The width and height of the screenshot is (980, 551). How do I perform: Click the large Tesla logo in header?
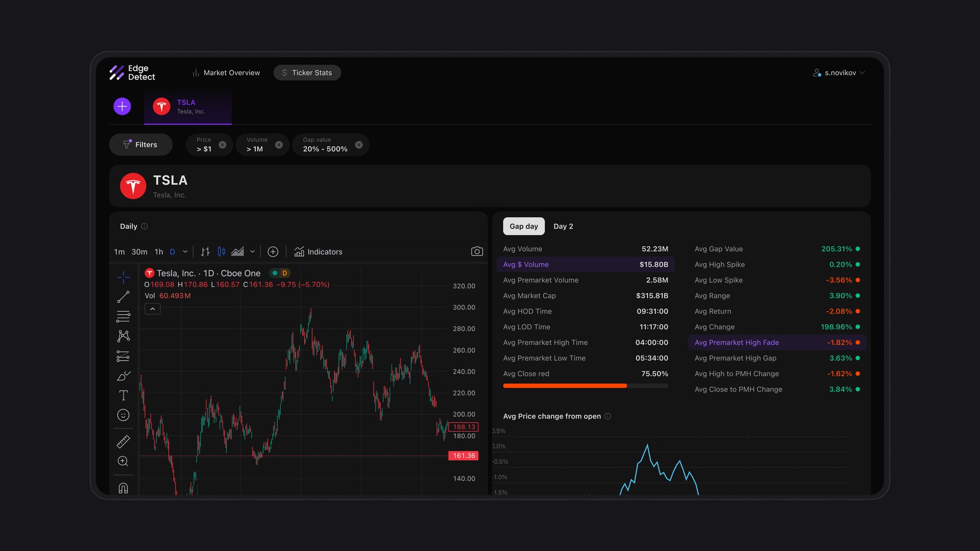[x=133, y=186]
